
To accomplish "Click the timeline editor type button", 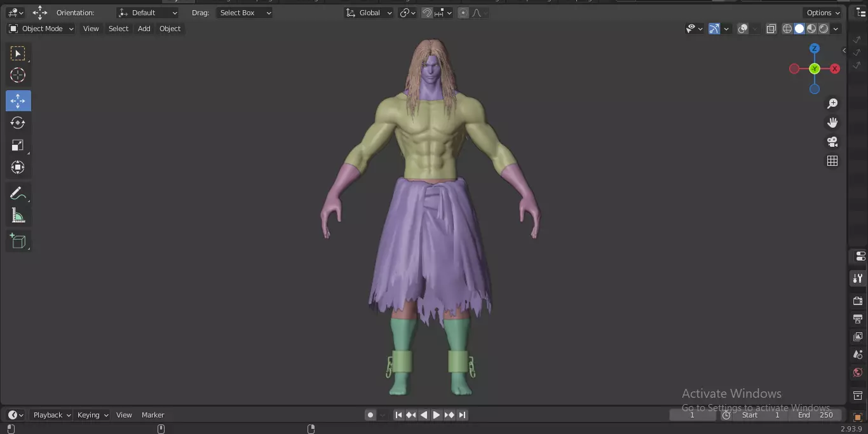I will [x=15, y=415].
